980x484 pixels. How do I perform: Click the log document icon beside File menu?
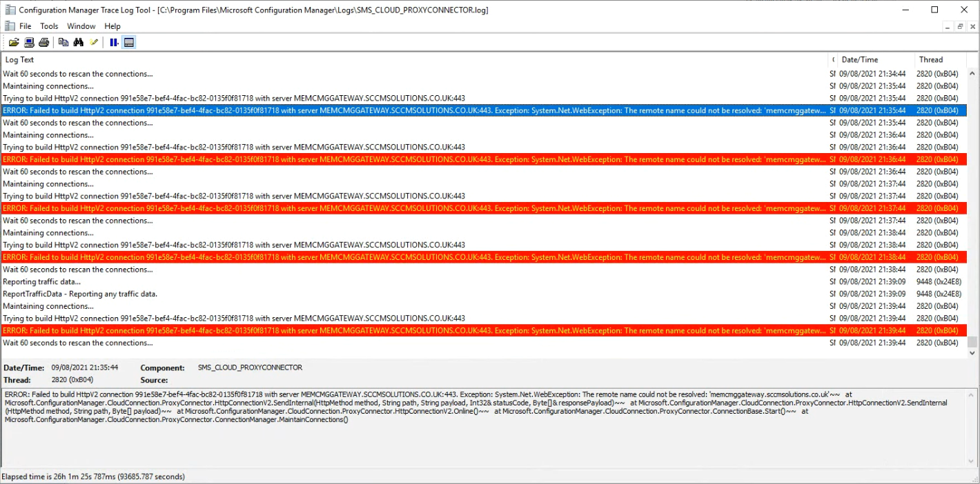(x=10, y=26)
